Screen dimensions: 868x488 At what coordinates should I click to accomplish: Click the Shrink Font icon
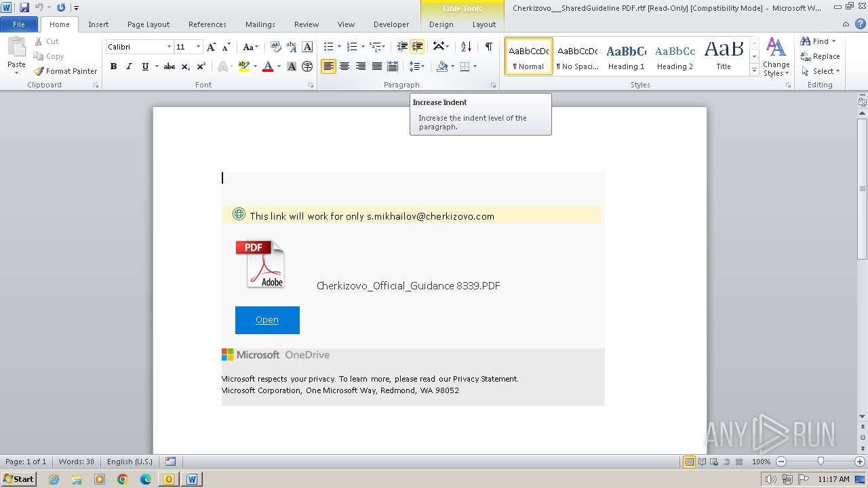(x=226, y=47)
